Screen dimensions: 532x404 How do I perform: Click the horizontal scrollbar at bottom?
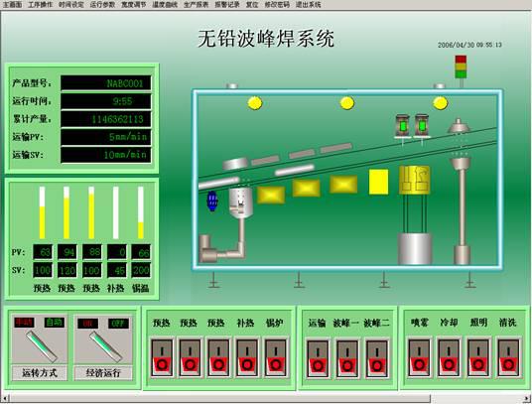click(266, 398)
